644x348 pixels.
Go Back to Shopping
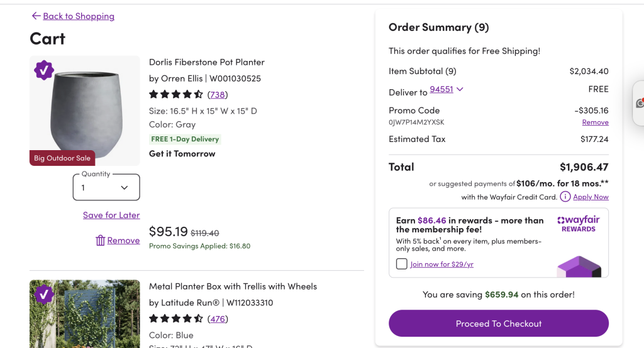click(x=79, y=16)
